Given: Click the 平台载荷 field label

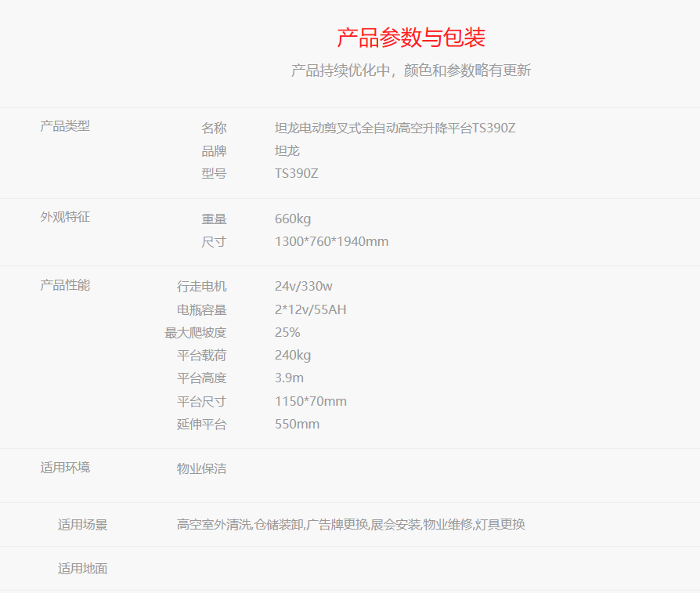Looking at the screenshot, I should point(202,356).
